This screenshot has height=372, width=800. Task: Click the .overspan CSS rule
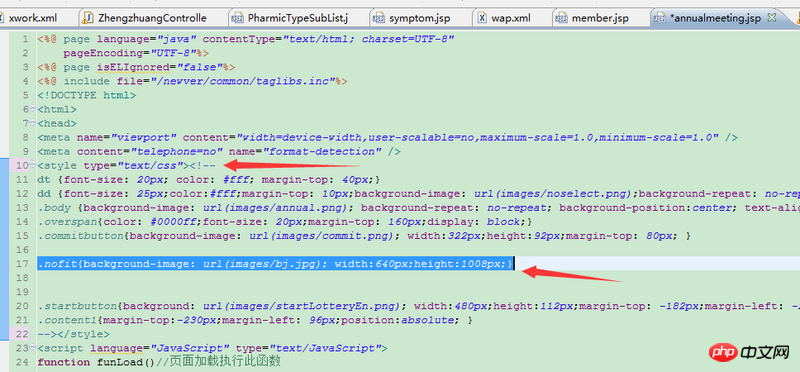tap(285, 222)
